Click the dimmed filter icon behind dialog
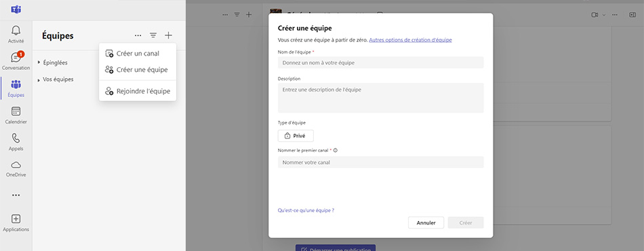Screen dimensions: 644x251 [x=237, y=15]
